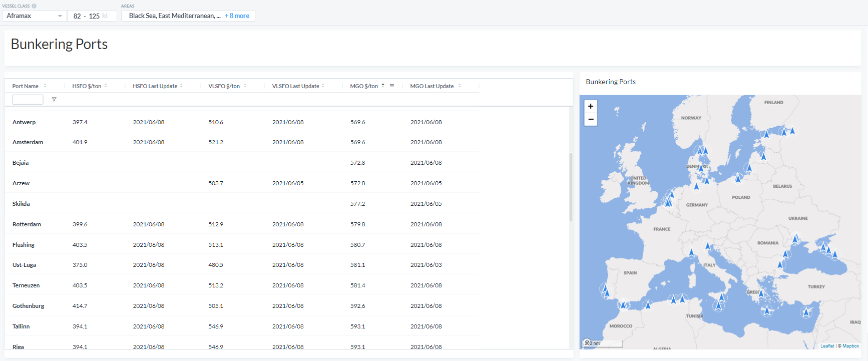Open the Areas selection field
This screenshot has height=361, width=868.
[x=188, y=16]
